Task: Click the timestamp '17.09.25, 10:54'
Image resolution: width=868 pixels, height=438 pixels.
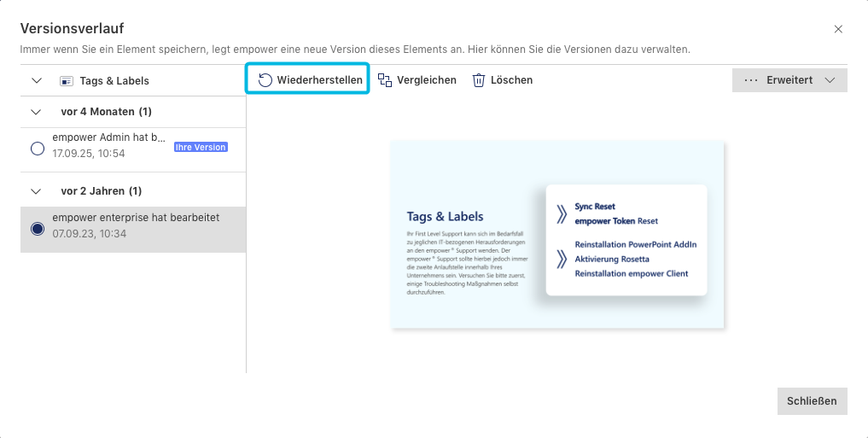Action: (x=89, y=154)
